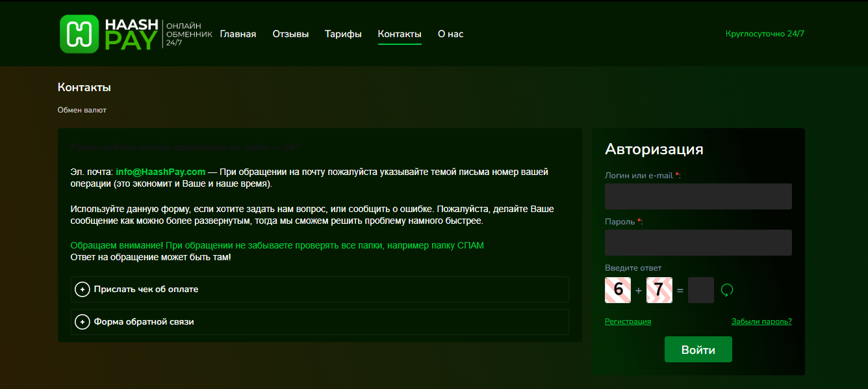Viewport: 868px width, 389px height.
Task: Click the Контакты page heading
Action: (84, 87)
